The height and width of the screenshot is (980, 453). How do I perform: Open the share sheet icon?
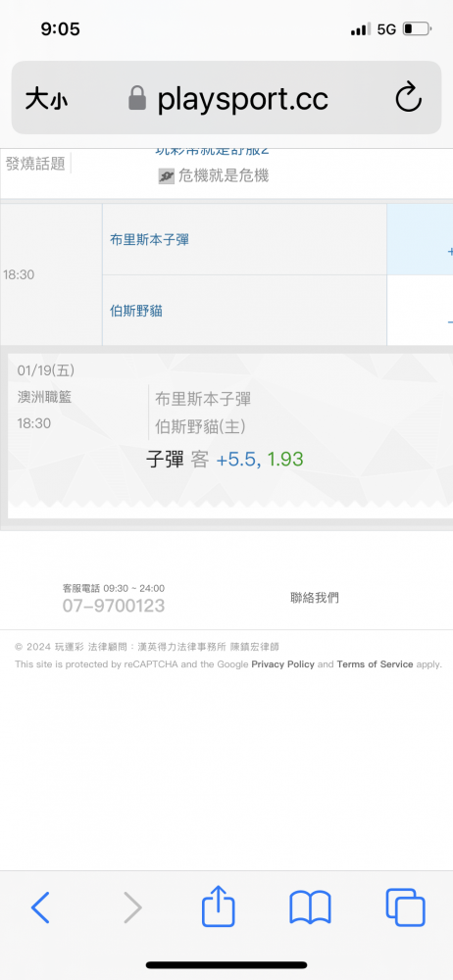tap(219, 905)
